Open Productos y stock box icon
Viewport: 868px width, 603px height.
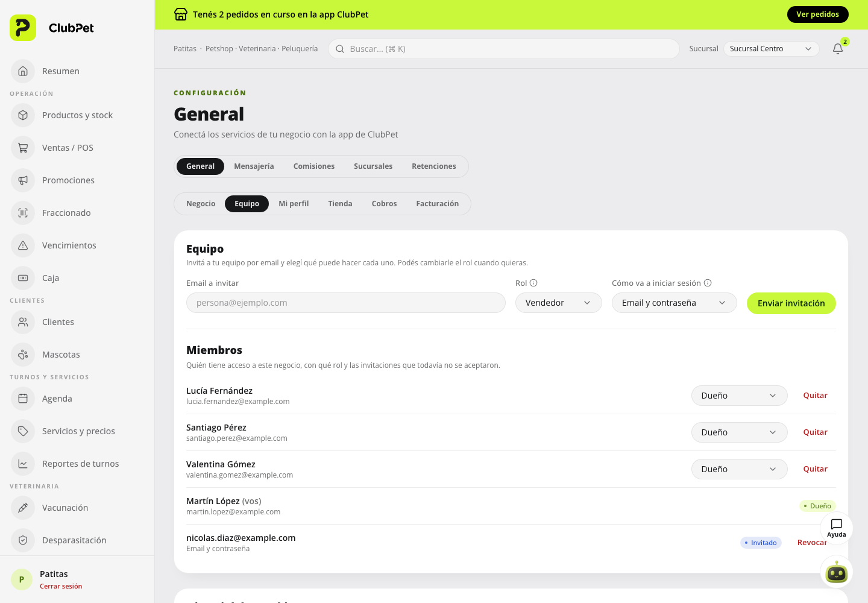coord(23,115)
